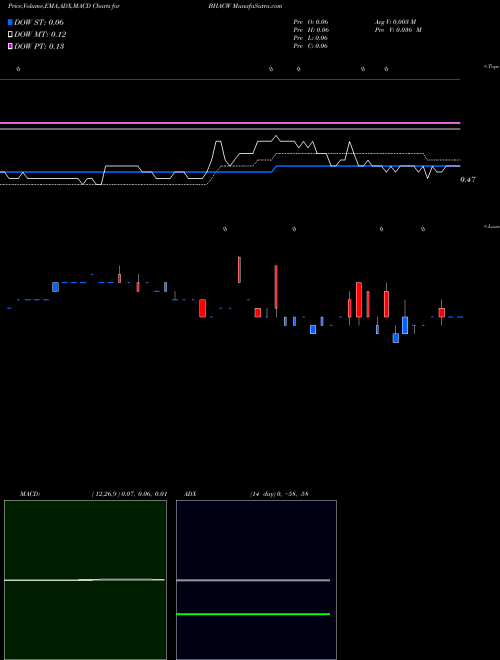
Task: Click the chart title 'Price,Volume,EMA,ADX,MACD Charts for'
Action: coord(64,6)
